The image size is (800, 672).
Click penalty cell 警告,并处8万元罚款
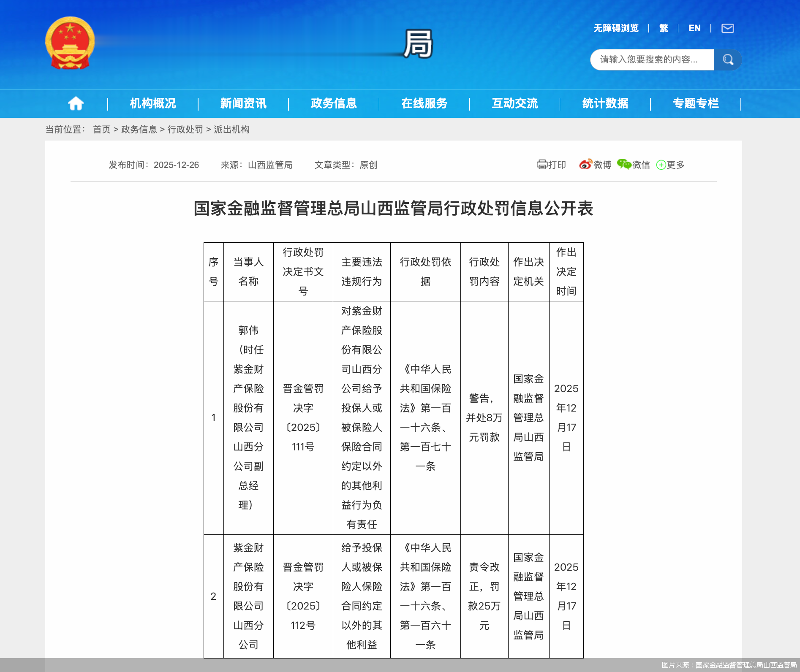pyautogui.click(x=484, y=418)
